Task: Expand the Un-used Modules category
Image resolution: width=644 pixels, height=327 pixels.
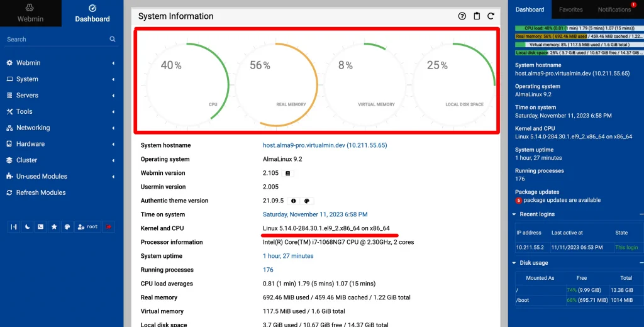Action: (61, 176)
